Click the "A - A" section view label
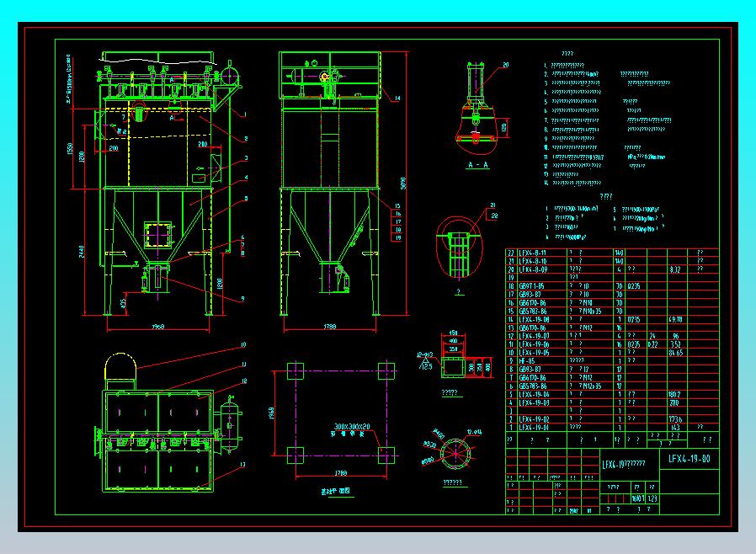This screenshot has width=756, height=554. (x=478, y=165)
